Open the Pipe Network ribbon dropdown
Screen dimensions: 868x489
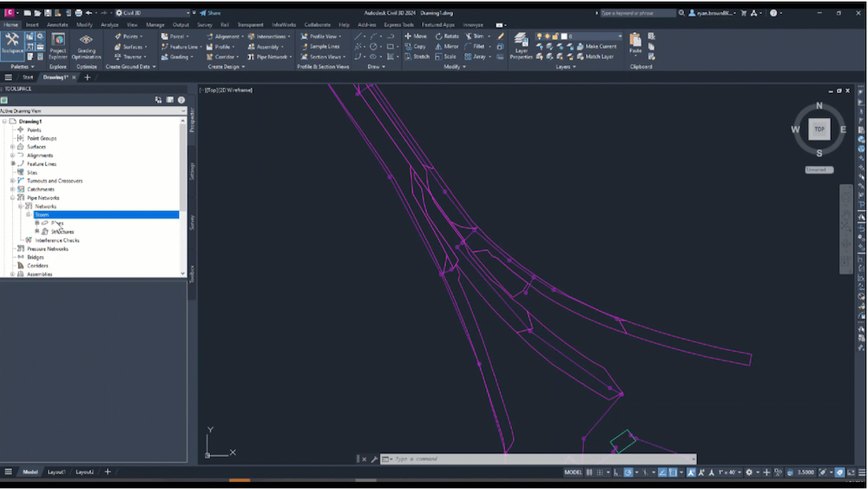[275, 56]
